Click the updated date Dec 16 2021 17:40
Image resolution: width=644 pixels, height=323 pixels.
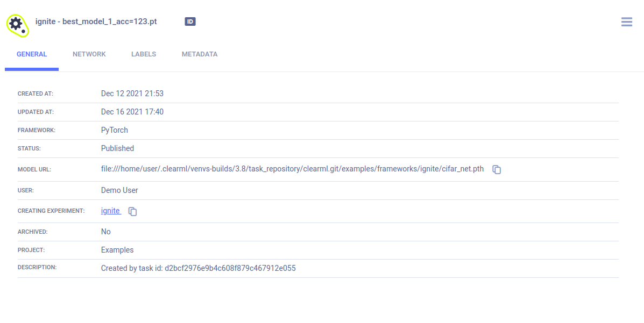click(x=132, y=112)
